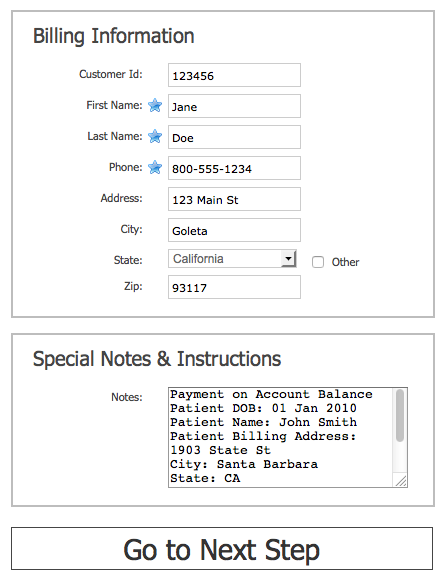Image resolution: width=448 pixels, height=585 pixels.
Task: Open the State dropdown arrow
Action: point(288,259)
